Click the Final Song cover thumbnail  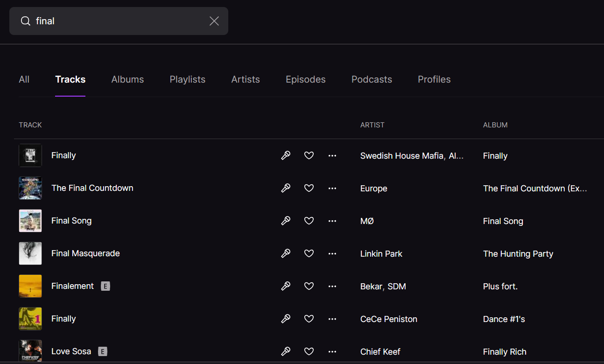[x=30, y=221]
